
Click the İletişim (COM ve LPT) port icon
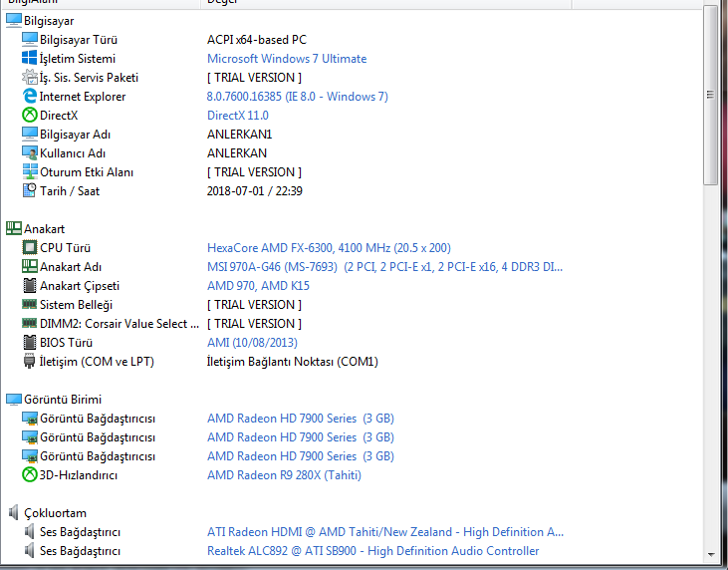[x=29, y=362]
